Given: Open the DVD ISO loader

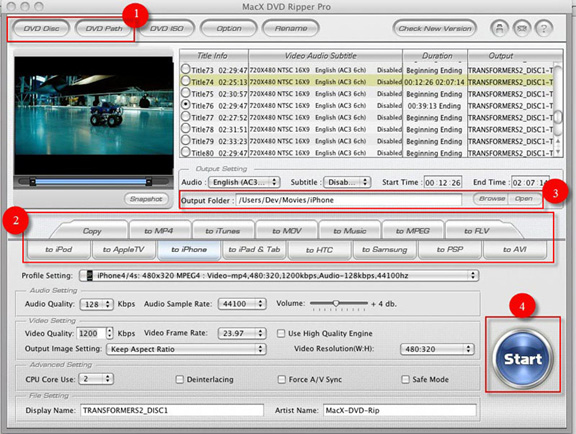Looking at the screenshot, I should point(167,29).
